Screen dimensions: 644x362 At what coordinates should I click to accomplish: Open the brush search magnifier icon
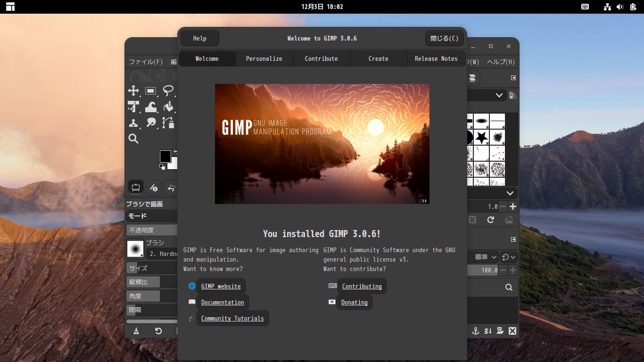pos(509,287)
